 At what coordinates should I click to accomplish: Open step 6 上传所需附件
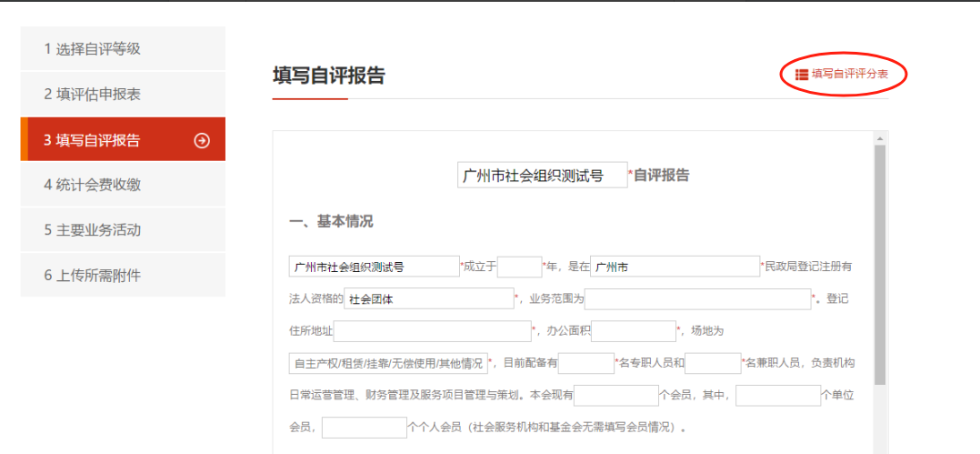(x=123, y=275)
